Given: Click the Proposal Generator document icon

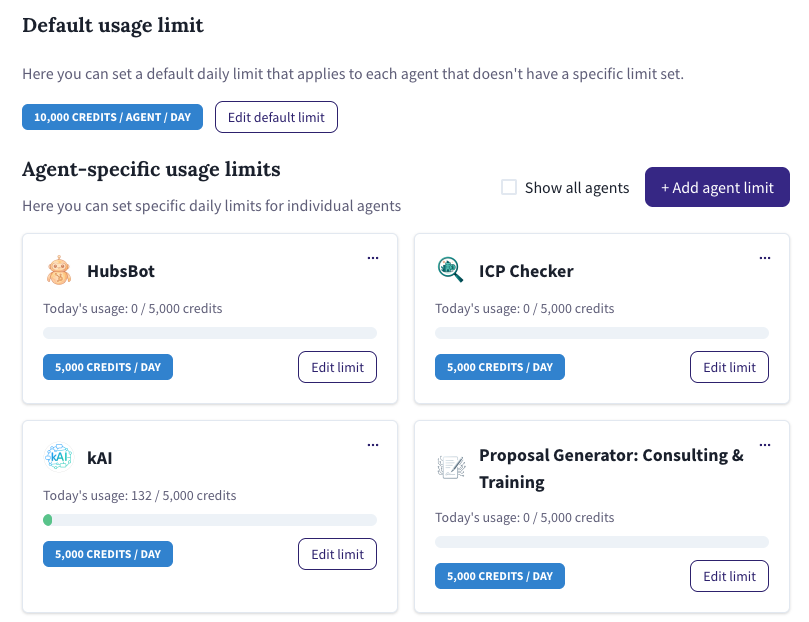Looking at the screenshot, I should [x=451, y=465].
